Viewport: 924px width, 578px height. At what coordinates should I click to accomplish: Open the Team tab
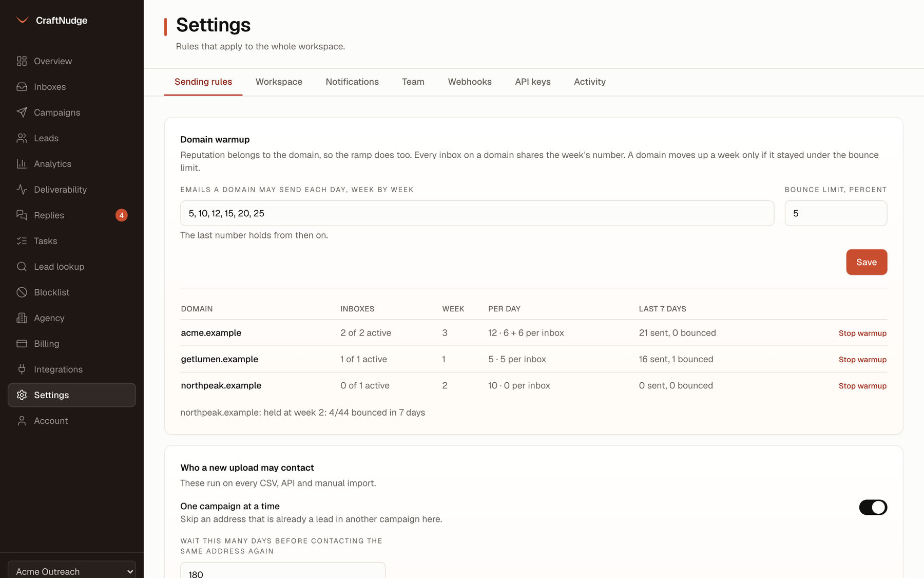click(413, 82)
